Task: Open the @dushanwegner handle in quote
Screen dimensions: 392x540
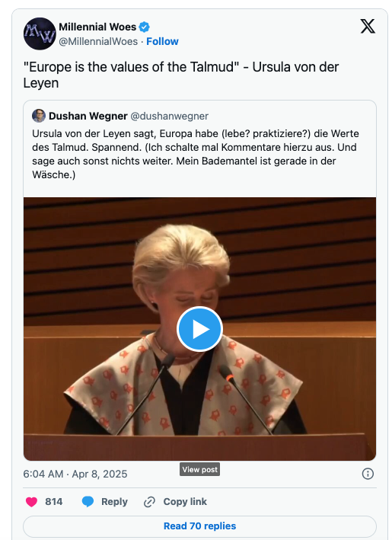Action: coord(169,116)
